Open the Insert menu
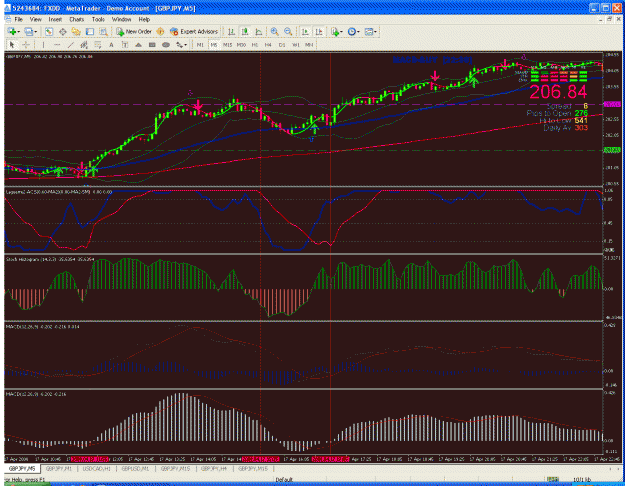 (x=55, y=19)
